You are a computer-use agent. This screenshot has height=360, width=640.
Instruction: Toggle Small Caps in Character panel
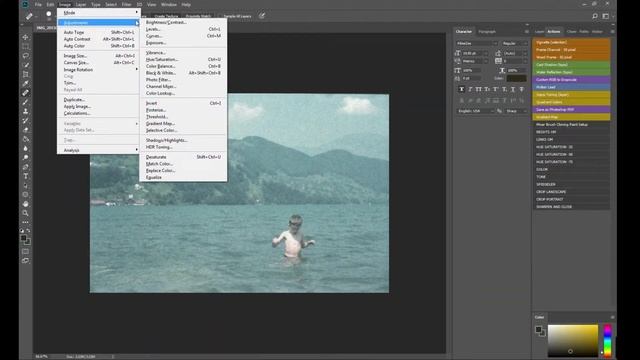[x=487, y=89]
